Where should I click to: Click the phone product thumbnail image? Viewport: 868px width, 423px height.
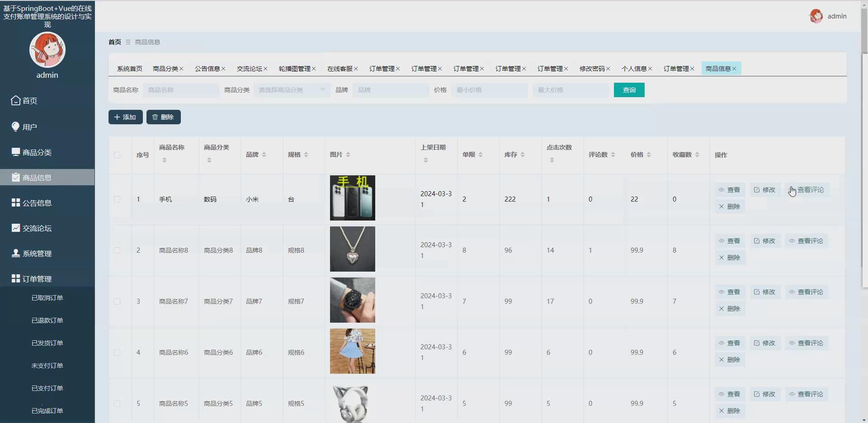coord(353,198)
